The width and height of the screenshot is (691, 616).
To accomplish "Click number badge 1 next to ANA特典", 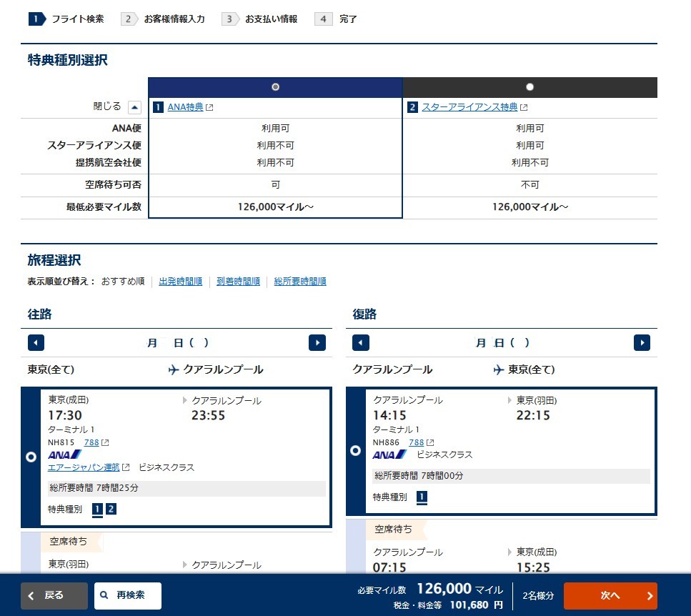I will [158, 107].
